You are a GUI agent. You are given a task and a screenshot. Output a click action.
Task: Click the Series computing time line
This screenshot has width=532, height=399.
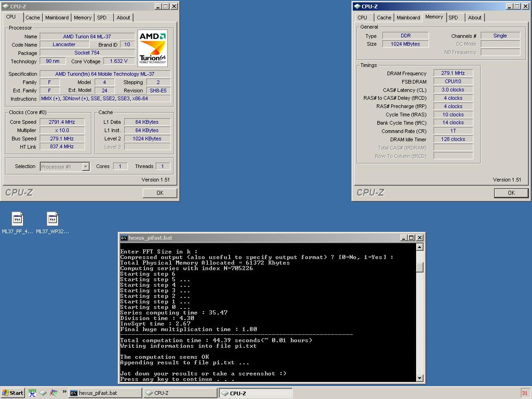174,313
